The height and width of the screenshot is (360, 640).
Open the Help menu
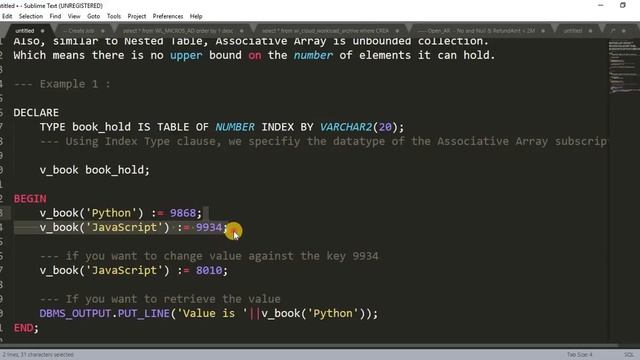(196, 16)
